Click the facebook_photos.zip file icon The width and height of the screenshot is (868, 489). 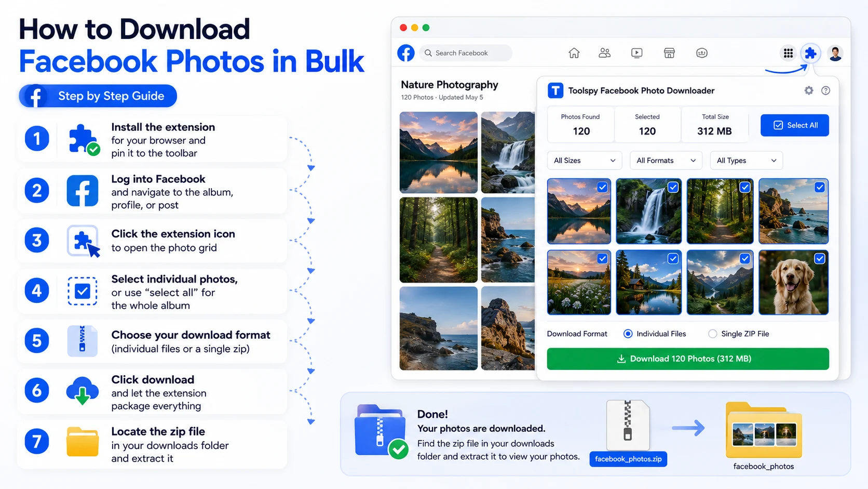tap(628, 425)
